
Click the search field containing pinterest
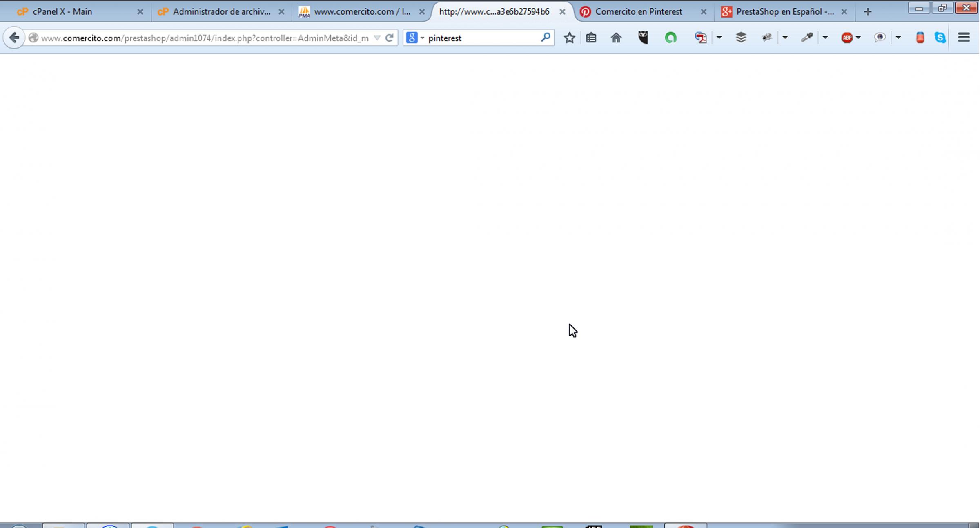[x=482, y=38]
